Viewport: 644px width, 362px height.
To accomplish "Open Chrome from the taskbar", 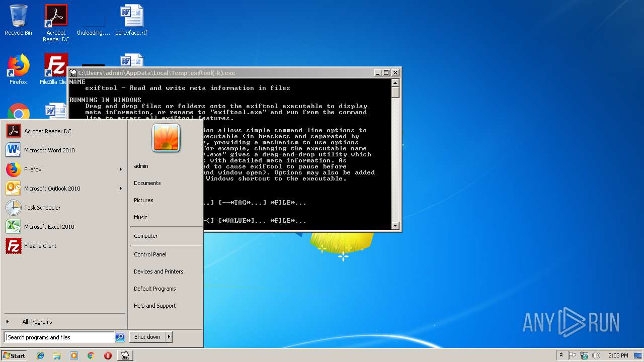I will (x=91, y=355).
